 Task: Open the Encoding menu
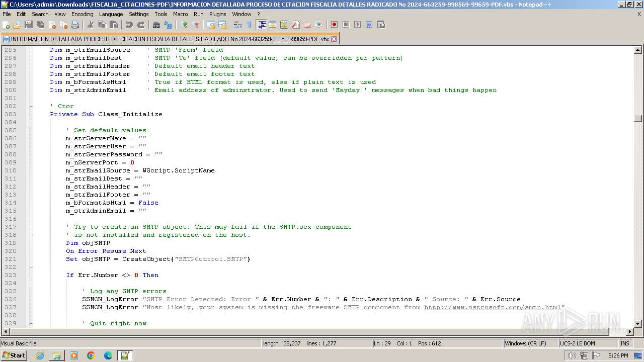tap(83, 14)
